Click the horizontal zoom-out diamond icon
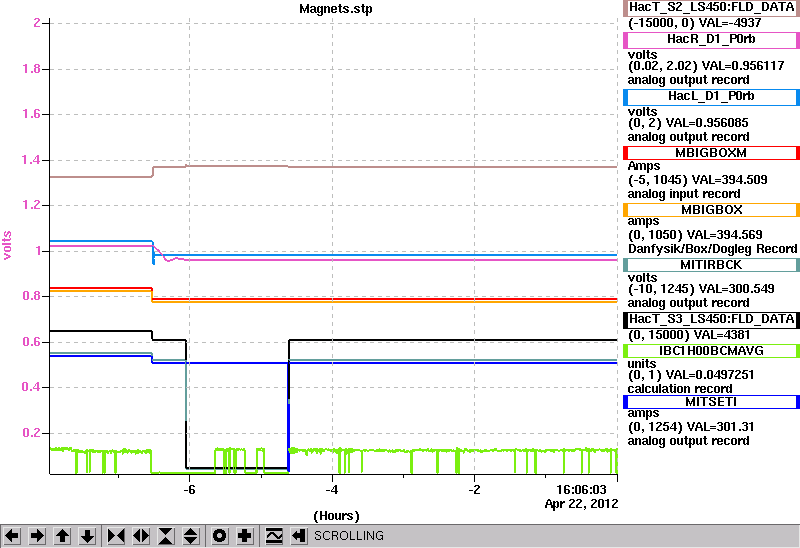Viewport: 800px width, 548px height. [141, 536]
